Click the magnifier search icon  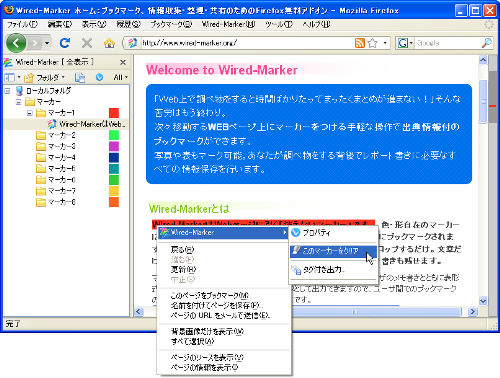click(486, 43)
